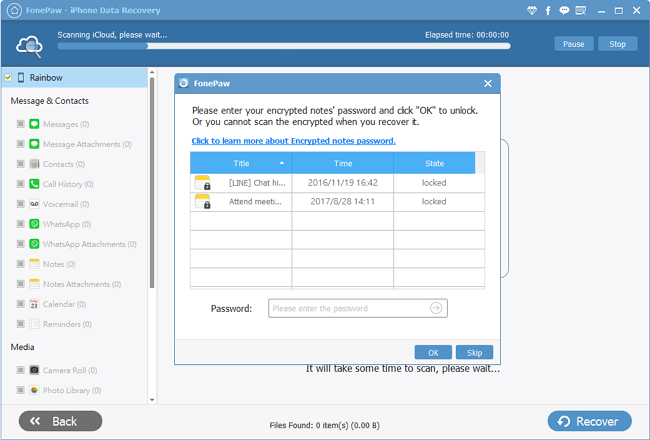The image size is (650, 440).
Task: Click the Call History phone icon
Action: pos(34,184)
